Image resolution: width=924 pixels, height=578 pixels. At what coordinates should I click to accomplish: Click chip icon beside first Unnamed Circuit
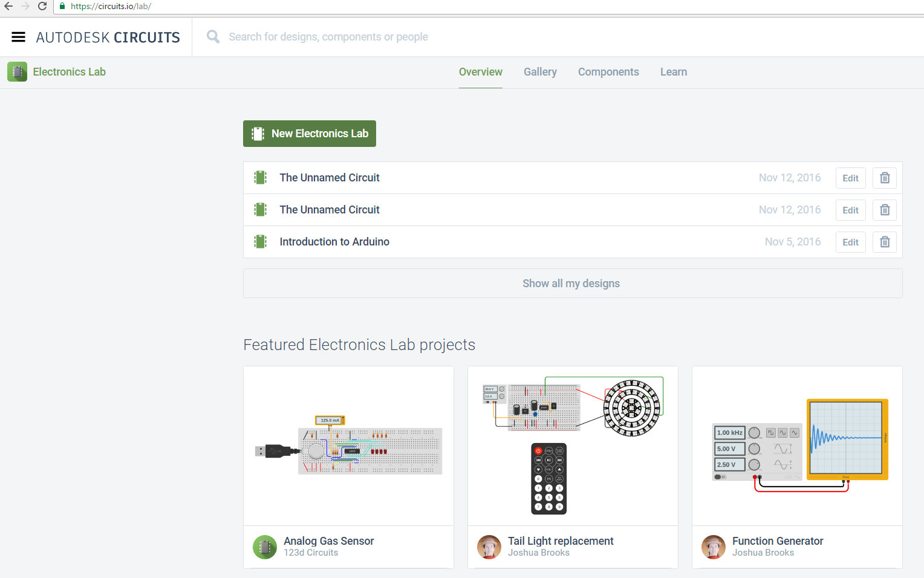coord(260,178)
